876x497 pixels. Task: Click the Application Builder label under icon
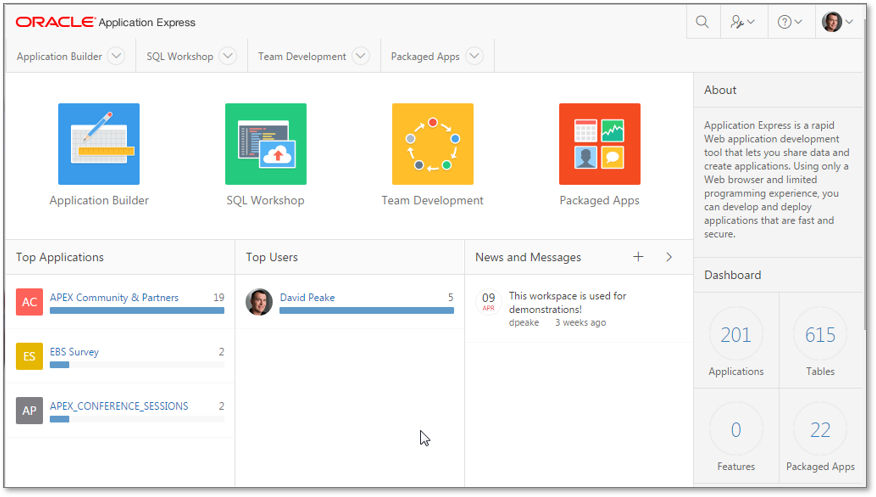click(99, 200)
